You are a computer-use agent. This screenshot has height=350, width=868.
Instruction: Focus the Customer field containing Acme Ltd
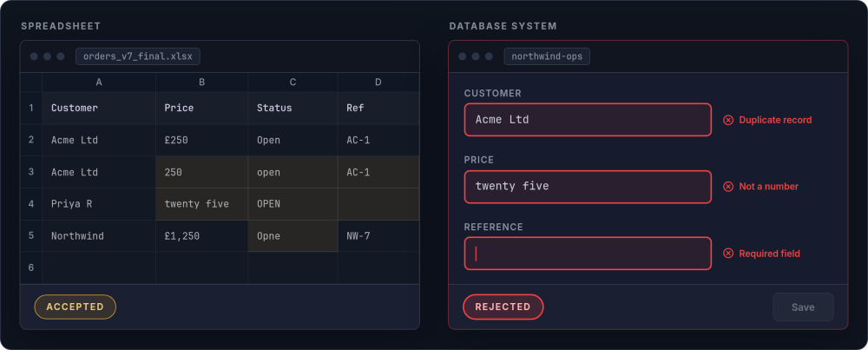(x=588, y=120)
